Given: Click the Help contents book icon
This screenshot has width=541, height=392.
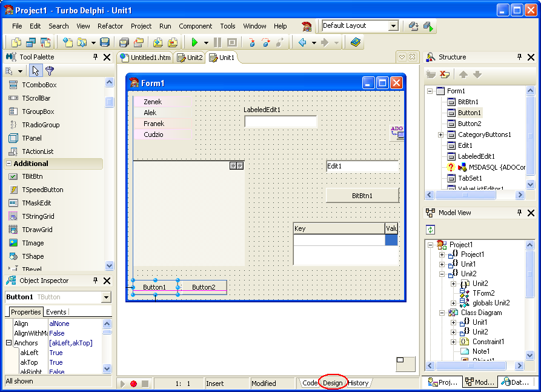Looking at the screenshot, I should point(356,42).
